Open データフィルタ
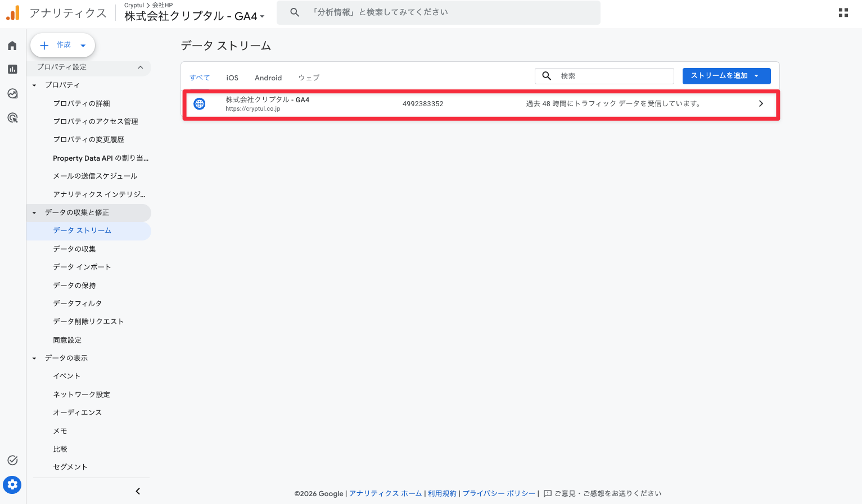The width and height of the screenshot is (862, 504). tap(78, 303)
